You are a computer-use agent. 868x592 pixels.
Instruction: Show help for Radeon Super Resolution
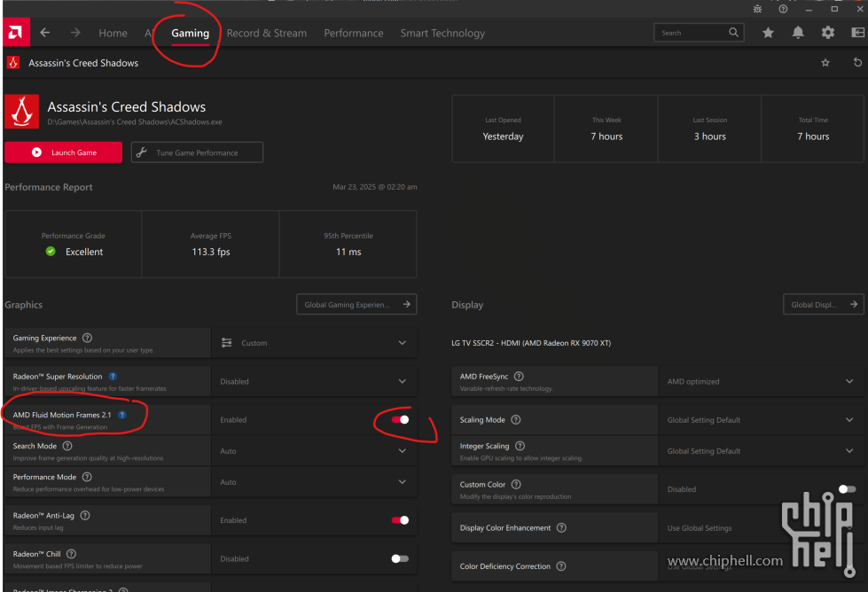[113, 377]
